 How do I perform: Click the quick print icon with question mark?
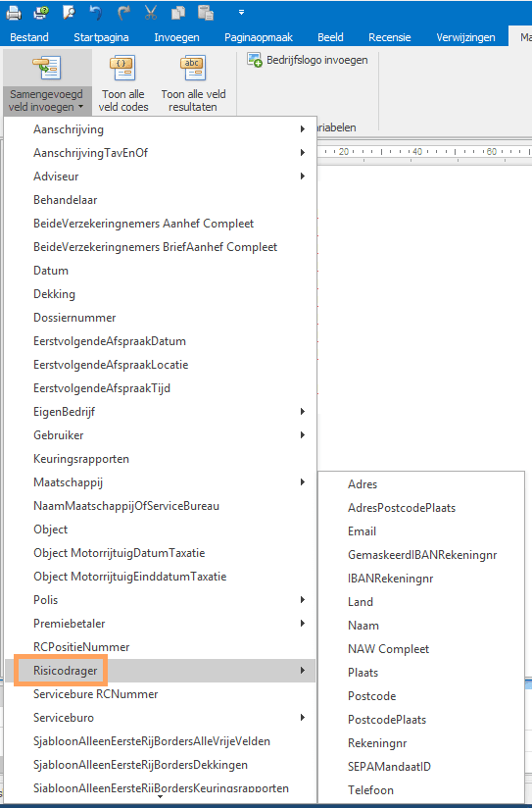pyautogui.click(x=41, y=13)
